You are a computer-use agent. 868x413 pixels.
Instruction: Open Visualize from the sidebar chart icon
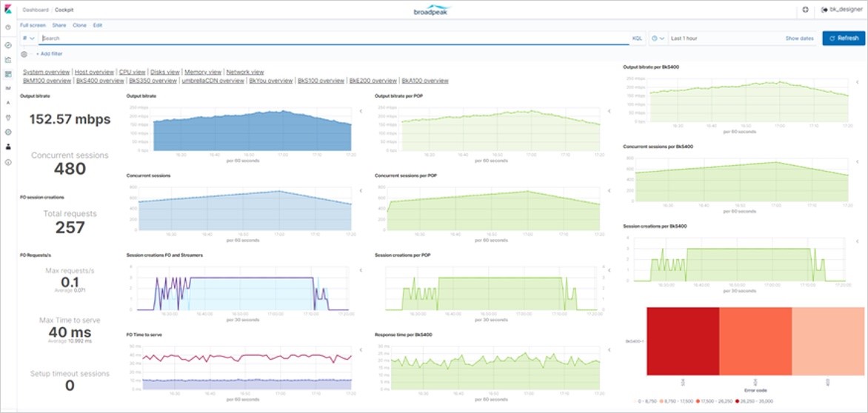click(x=7, y=60)
